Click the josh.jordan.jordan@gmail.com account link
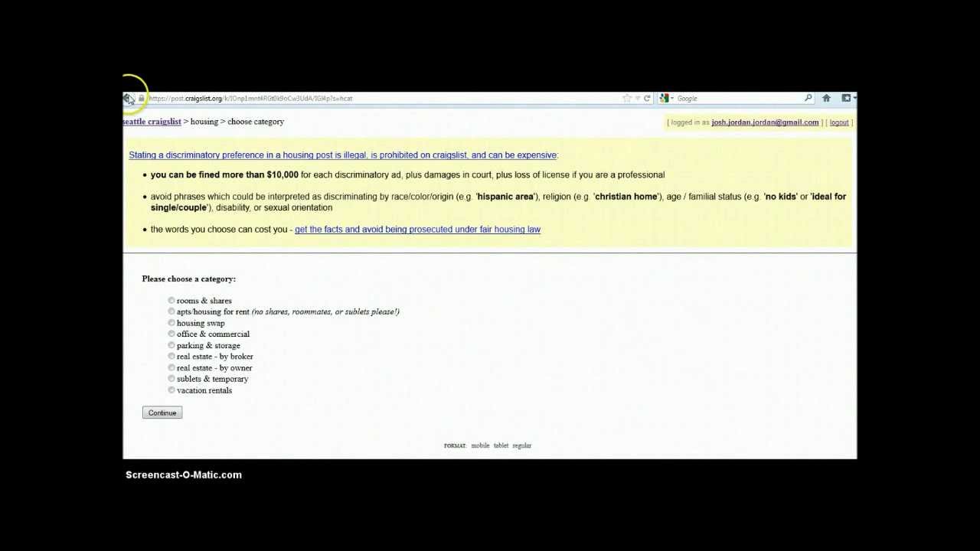 [765, 122]
